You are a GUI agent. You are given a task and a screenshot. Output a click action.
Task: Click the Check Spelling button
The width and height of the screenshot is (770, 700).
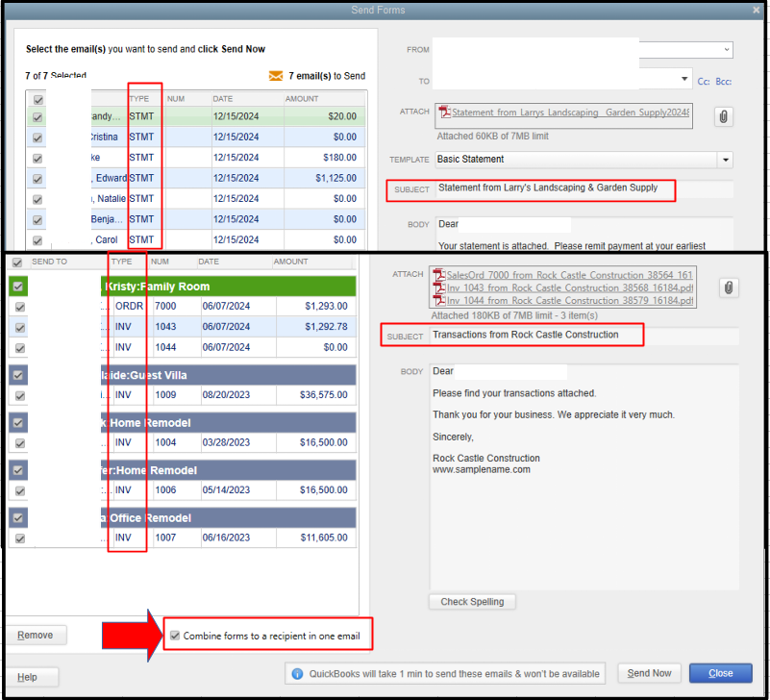point(472,602)
